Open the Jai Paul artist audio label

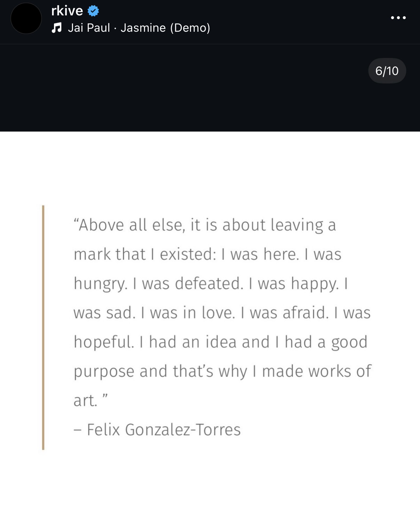[x=89, y=28]
